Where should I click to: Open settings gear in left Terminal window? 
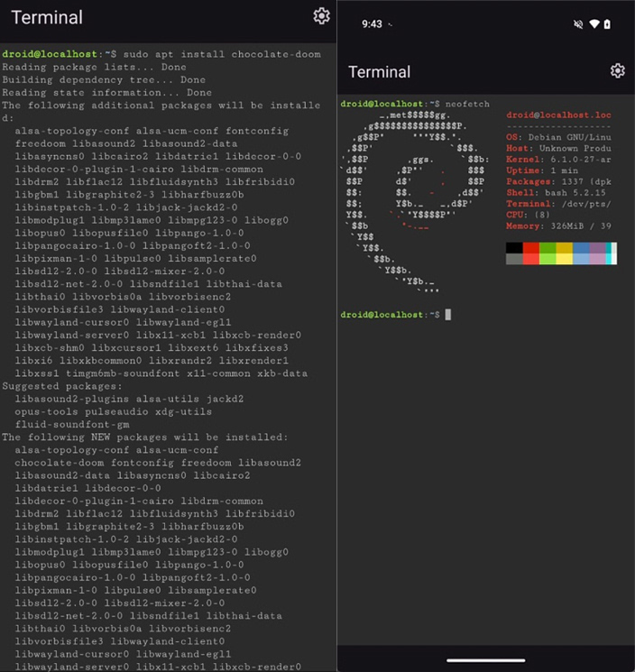click(321, 16)
